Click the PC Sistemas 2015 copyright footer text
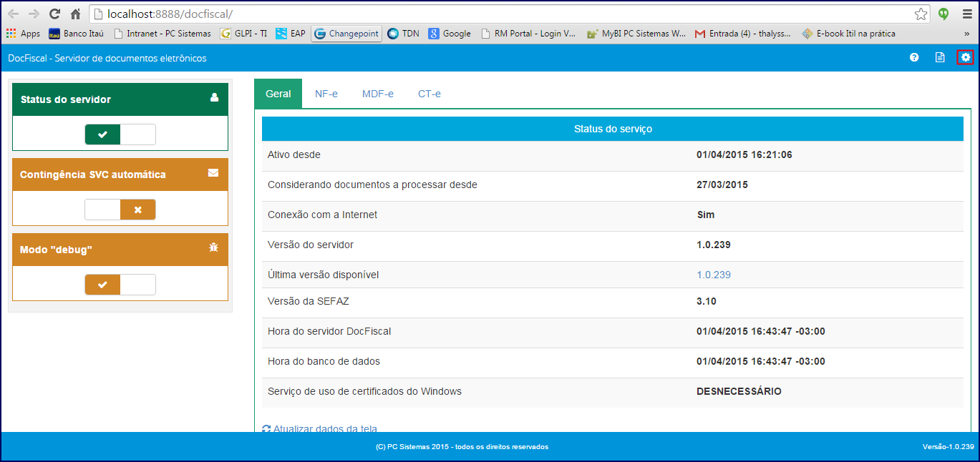 [x=462, y=446]
